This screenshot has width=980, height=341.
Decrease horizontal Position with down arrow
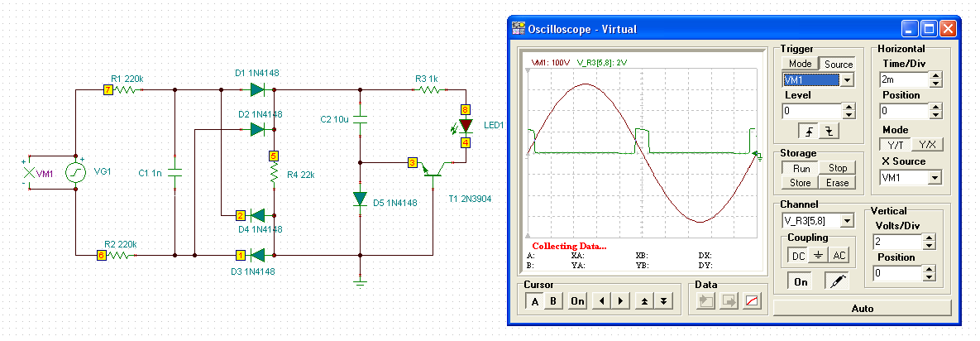tap(935, 115)
